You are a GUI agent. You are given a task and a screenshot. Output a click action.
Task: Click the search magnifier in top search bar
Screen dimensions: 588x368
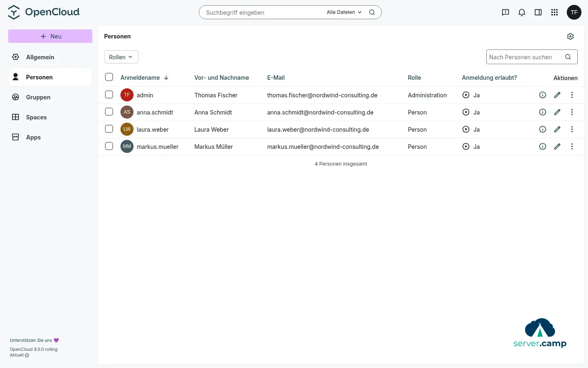372,12
